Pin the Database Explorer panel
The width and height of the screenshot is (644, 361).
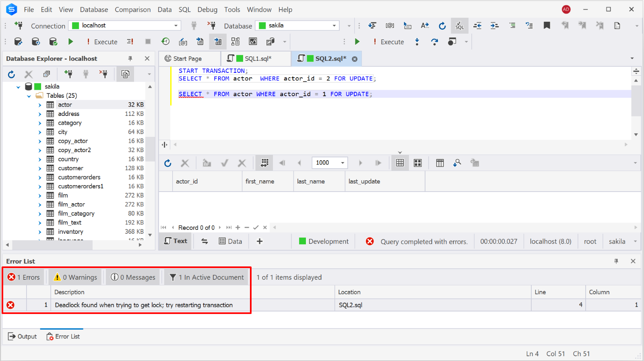[x=130, y=59]
